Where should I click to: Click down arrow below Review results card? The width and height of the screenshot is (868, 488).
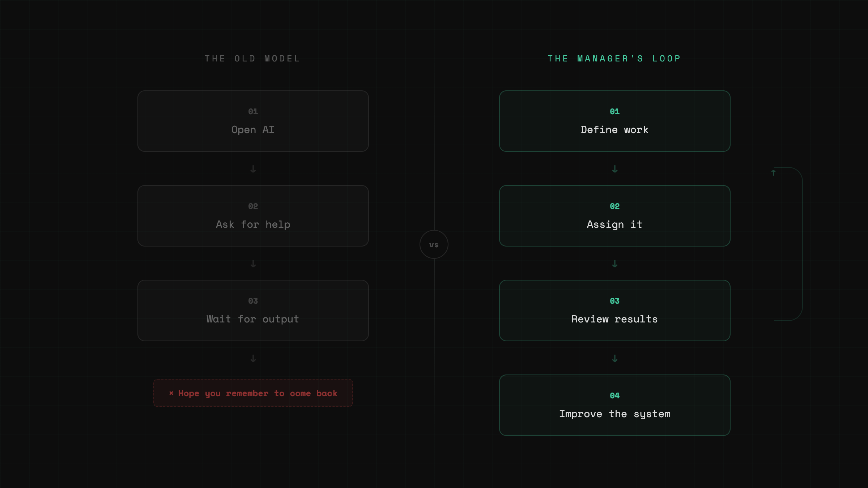(614, 358)
